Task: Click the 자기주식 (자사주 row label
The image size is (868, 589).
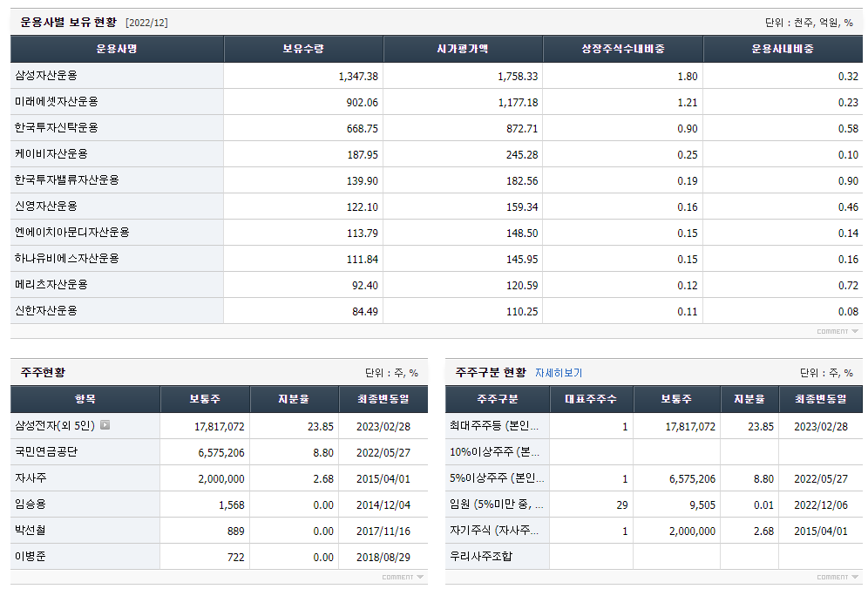Action: (x=494, y=531)
